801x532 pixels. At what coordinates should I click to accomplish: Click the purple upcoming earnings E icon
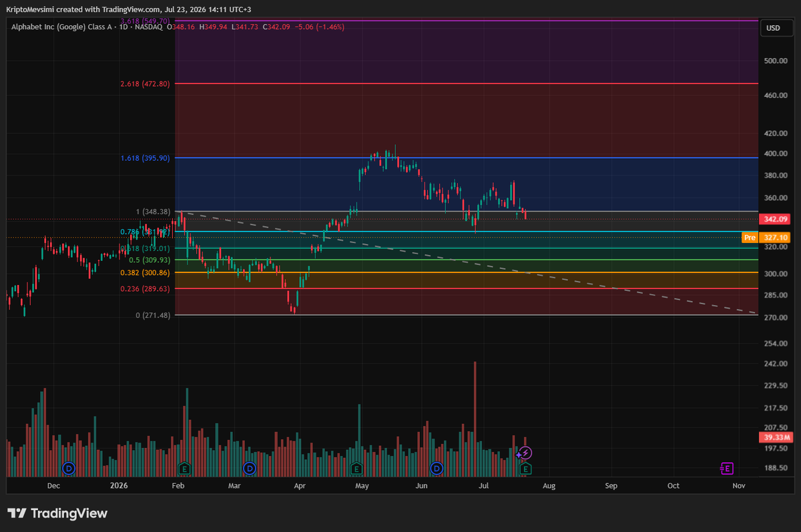[x=727, y=469]
